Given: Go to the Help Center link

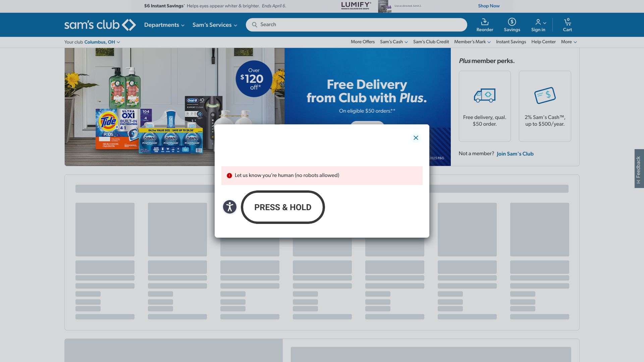Looking at the screenshot, I should [x=543, y=42].
